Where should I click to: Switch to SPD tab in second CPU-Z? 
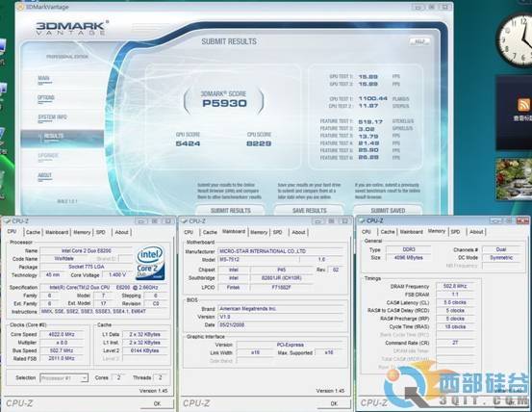(x=277, y=232)
